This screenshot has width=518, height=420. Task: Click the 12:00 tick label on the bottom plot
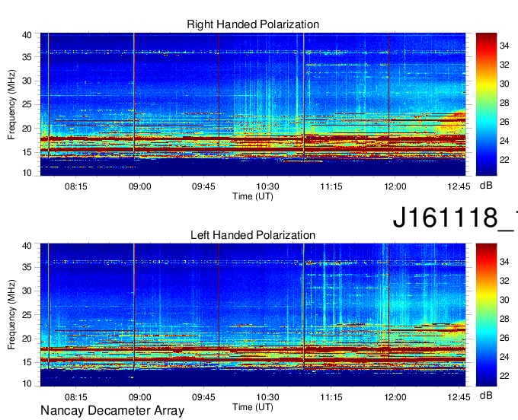pyautogui.click(x=395, y=397)
